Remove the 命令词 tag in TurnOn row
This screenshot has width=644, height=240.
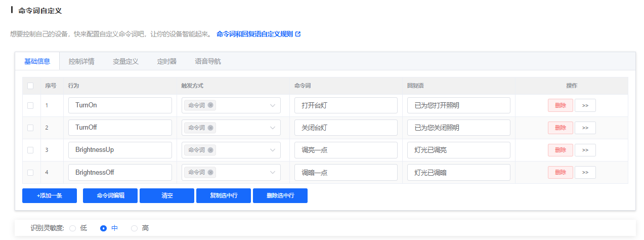[x=210, y=105]
